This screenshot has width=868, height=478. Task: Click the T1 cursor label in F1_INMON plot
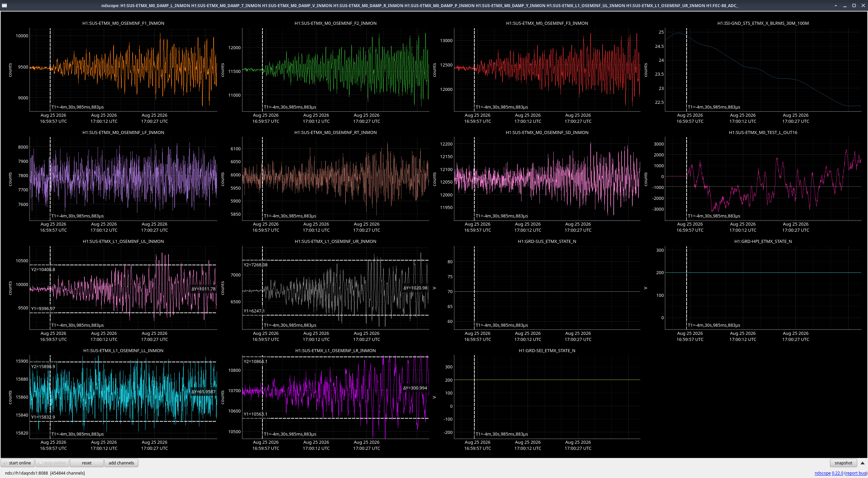(x=78, y=107)
